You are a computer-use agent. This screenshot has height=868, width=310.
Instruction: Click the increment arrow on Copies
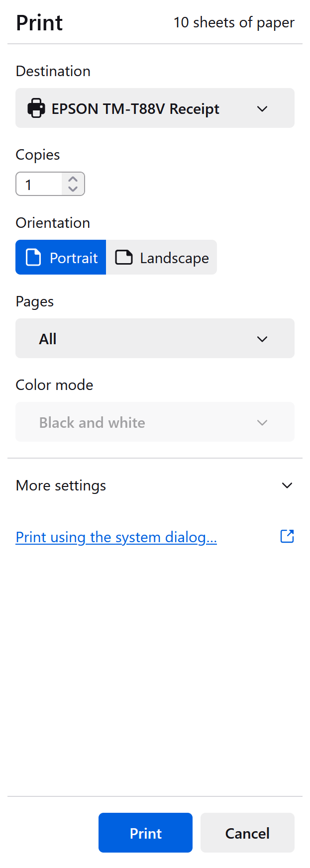pos(73,179)
